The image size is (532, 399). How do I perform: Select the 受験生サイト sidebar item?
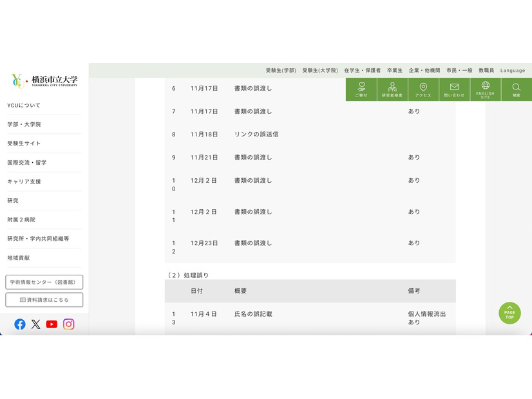pyautogui.click(x=24, y=144)
